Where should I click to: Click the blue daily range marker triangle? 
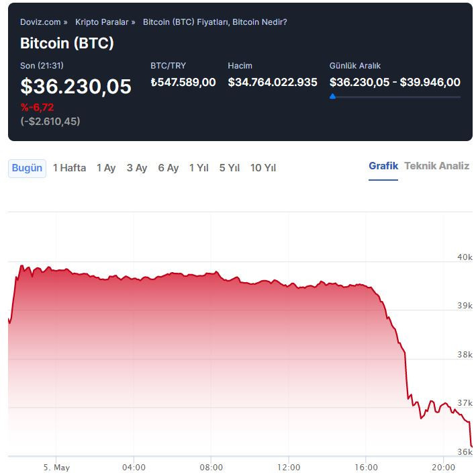tap(332, 96)
